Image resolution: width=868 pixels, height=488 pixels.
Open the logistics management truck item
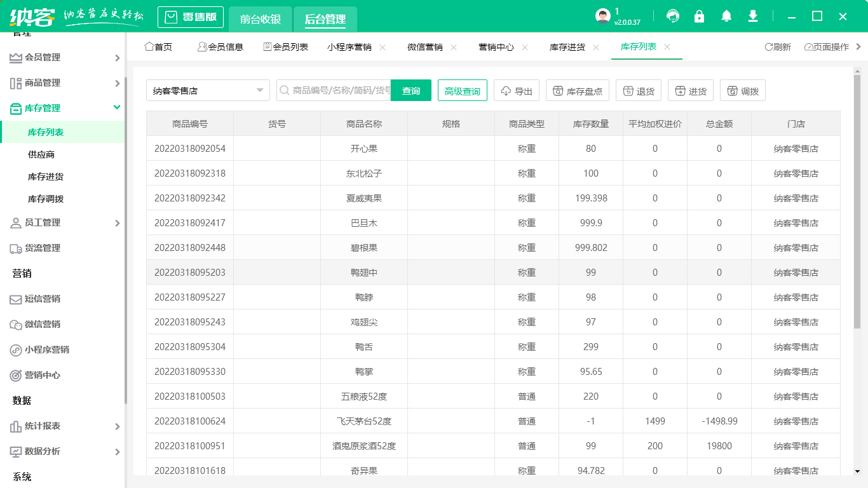pyautogui.click(x=42, y=248)
